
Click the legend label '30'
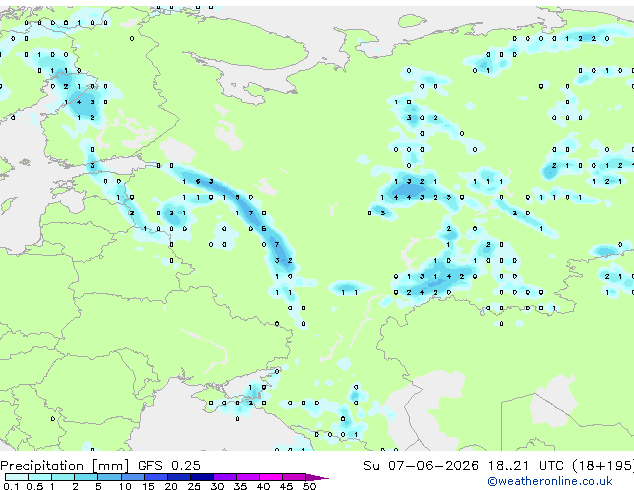(x=217, y=486)
